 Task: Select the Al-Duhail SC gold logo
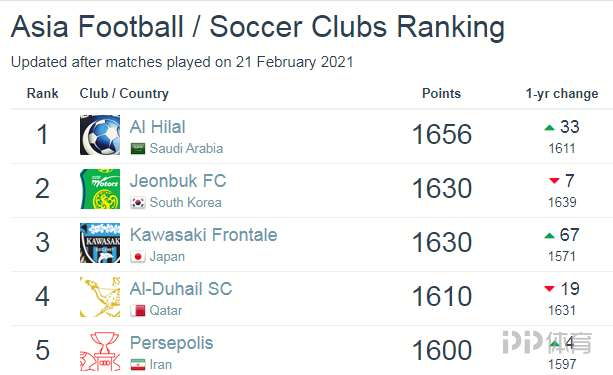click(100, 297)
